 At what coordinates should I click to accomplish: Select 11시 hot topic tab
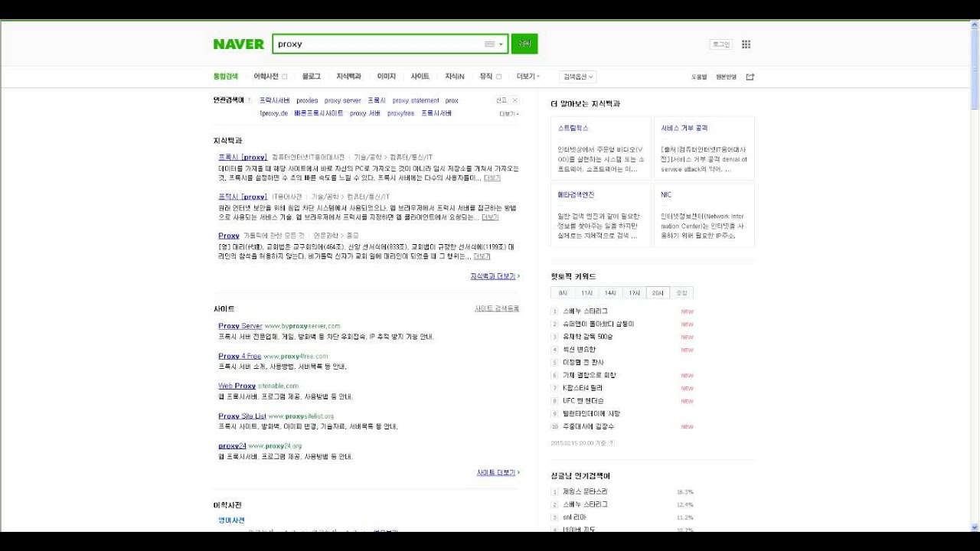pos(586,293)
